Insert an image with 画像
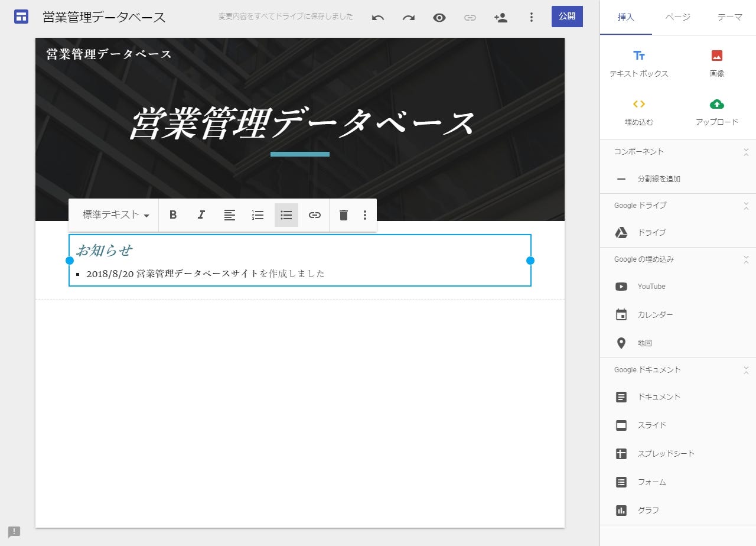 (x=717, y=64)
